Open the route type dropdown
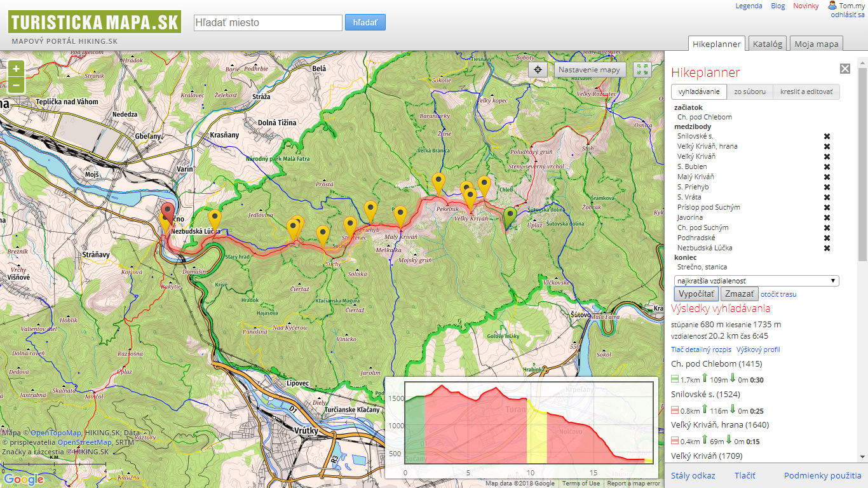Viewport: 868px width, 488px height. pos(756,281)
